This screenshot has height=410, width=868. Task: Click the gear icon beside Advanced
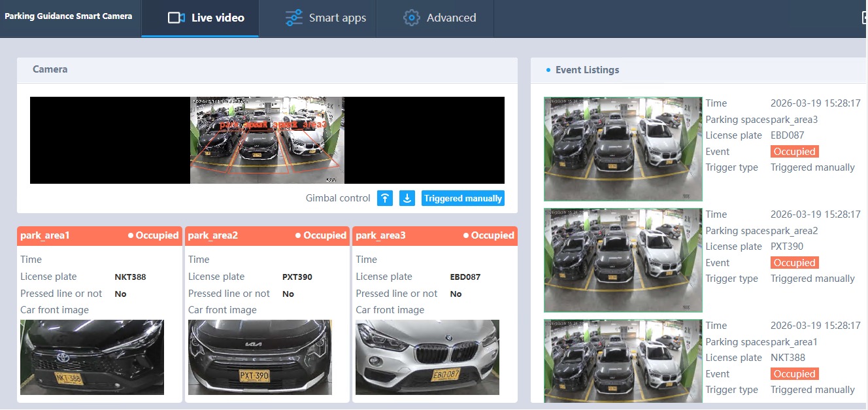412,18
